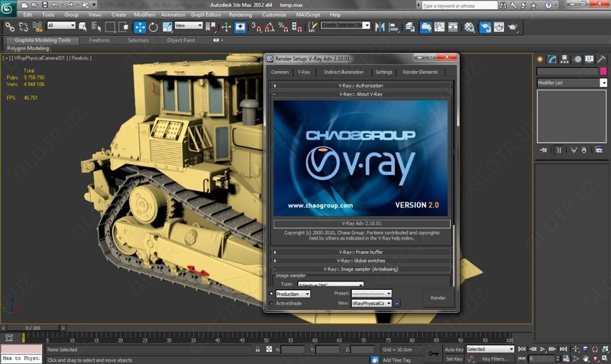611x364 pixels.
Task: Open Render Setup from main toolbar
Action: [x=485, y=27]
